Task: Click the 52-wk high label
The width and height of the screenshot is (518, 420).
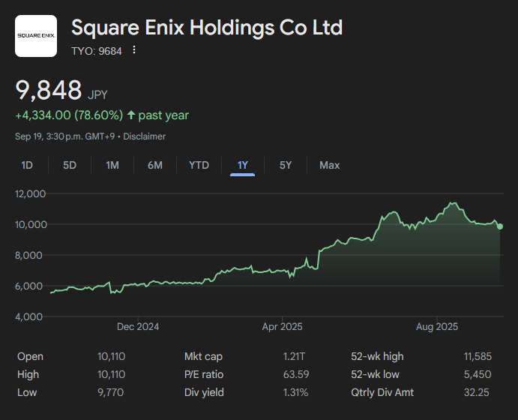Action: coord(377,356)
